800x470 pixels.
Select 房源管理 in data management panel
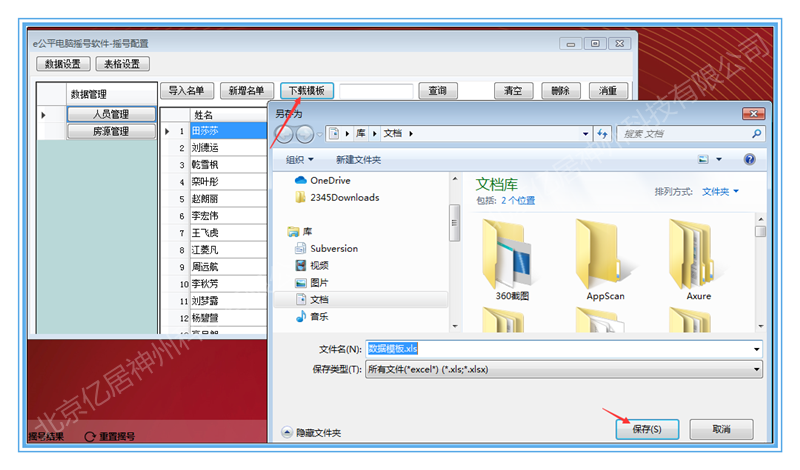pyautogui.click(x=111, y=131)
